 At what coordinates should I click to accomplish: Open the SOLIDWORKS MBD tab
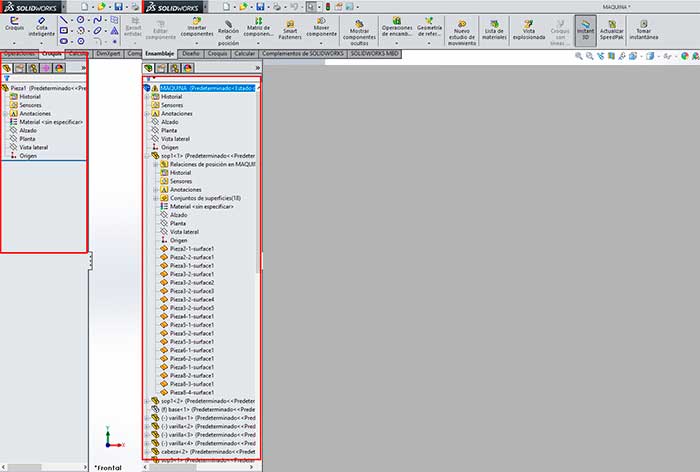[374, 54]
